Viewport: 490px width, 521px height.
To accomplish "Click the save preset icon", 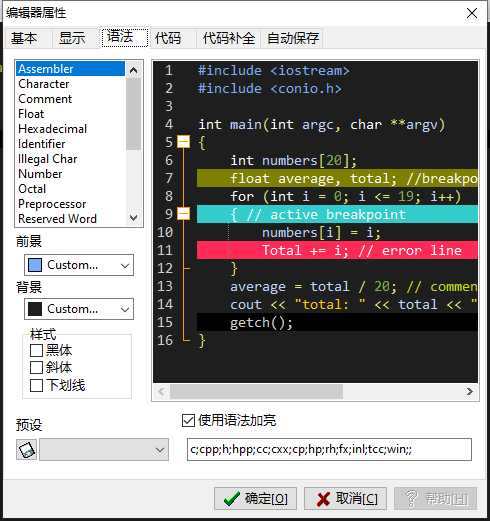I will point(26,450).
